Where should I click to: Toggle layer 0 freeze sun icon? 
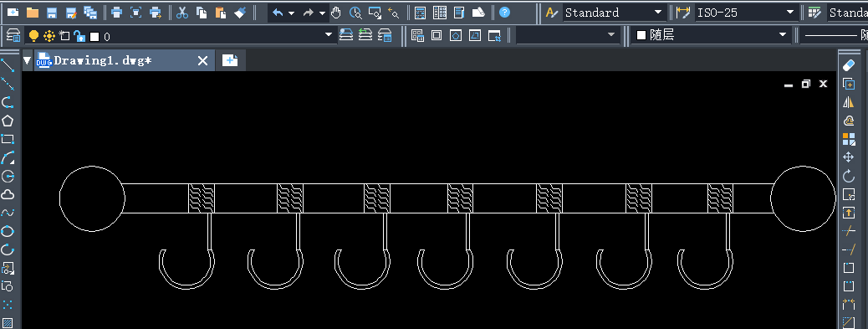click(49, 36)
